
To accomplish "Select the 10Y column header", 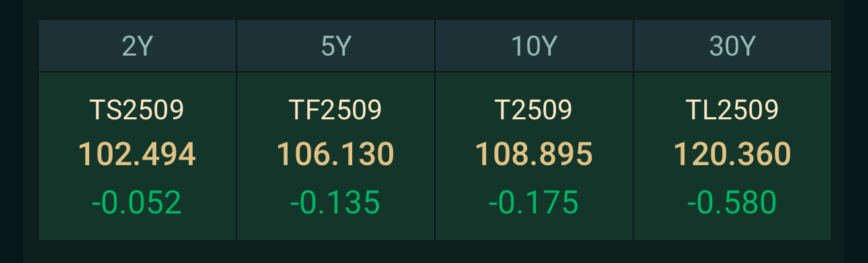I will tap(534, 46).
